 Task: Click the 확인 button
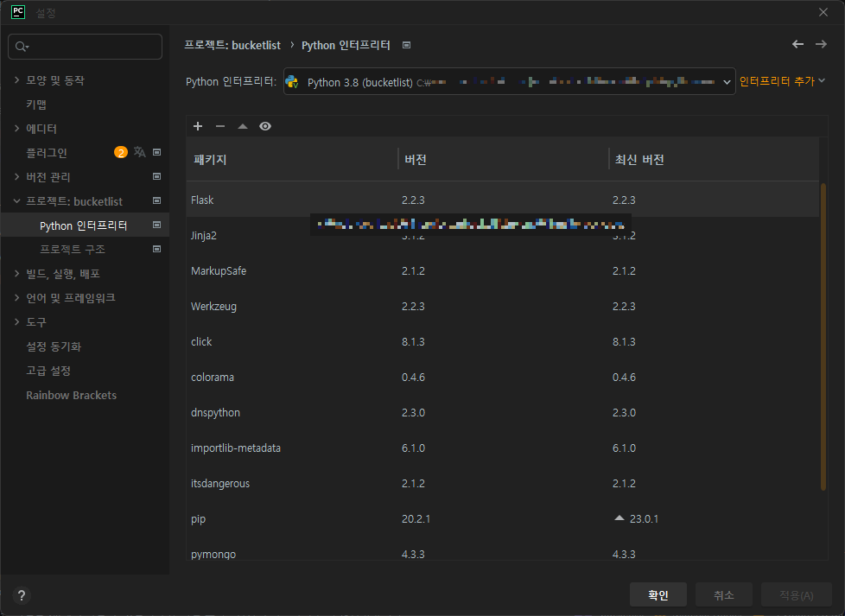(x=658, y=595)
